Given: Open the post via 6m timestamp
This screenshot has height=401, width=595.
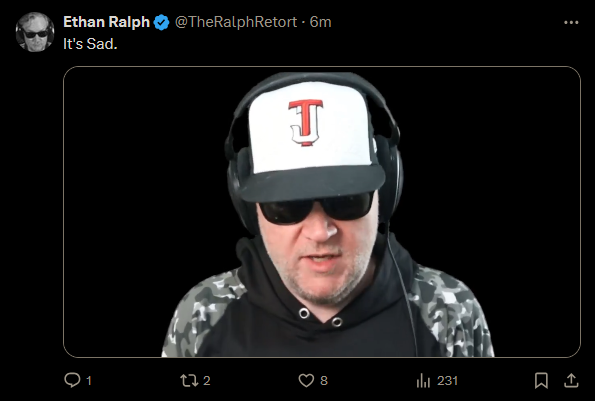Looking at the screenshot, I should click(320, 22).
